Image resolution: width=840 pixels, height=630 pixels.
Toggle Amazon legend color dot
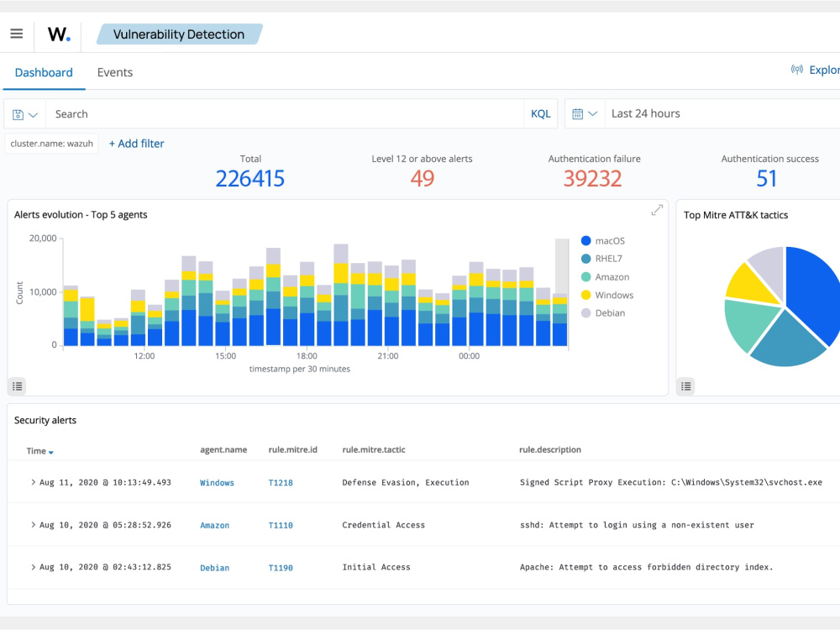(x=586, y=277)
